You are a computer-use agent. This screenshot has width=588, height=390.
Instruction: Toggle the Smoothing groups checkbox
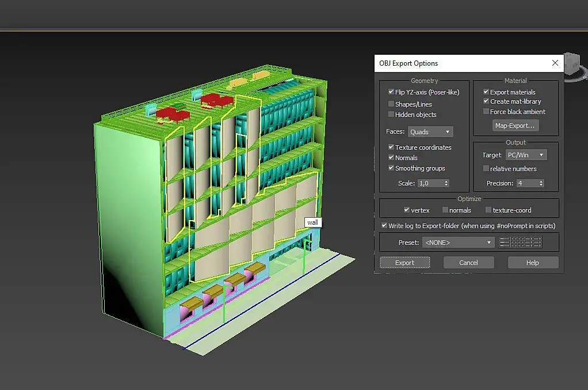pyautogui.click(x=391, y=168)
